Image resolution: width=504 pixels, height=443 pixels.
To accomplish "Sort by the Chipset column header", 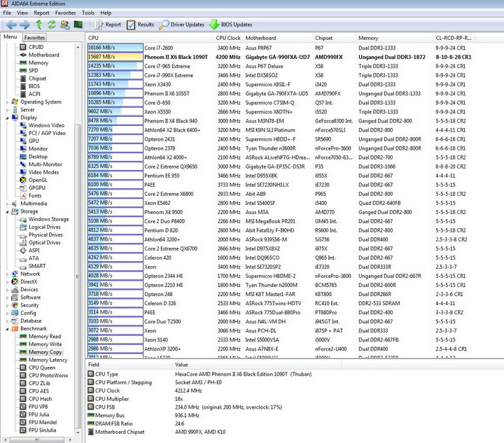I will coord(334,38).
